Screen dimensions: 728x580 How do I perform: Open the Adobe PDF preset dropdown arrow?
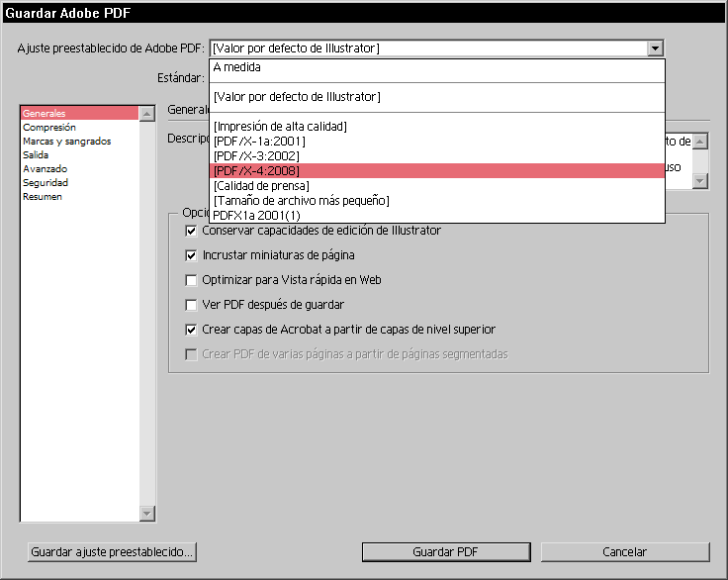click(655, 48)
